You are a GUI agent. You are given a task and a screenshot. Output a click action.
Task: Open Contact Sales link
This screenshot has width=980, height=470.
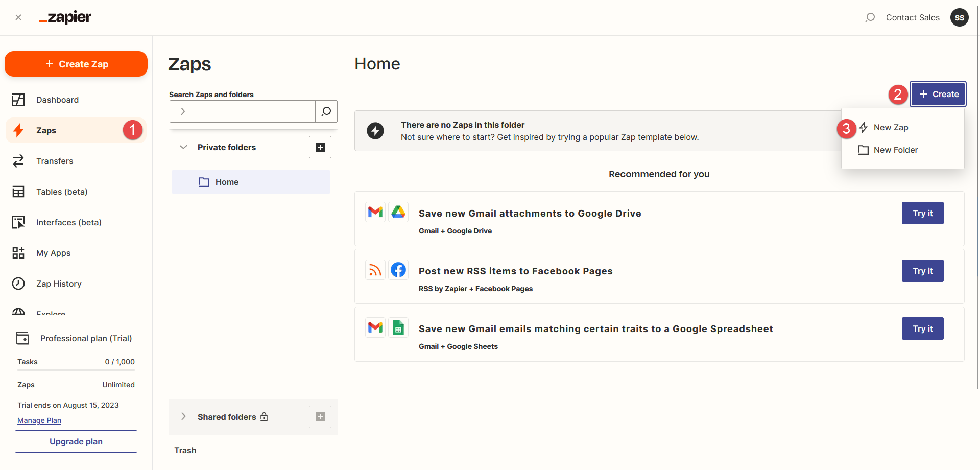(x=913, y=17)
